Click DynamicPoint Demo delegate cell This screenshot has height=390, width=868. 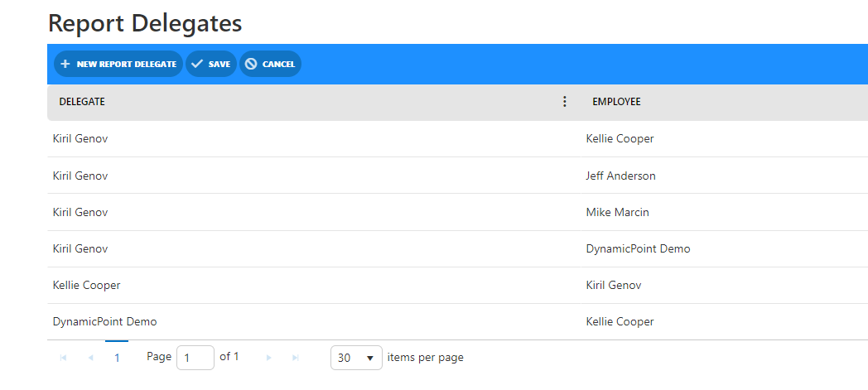pos(104,321)
